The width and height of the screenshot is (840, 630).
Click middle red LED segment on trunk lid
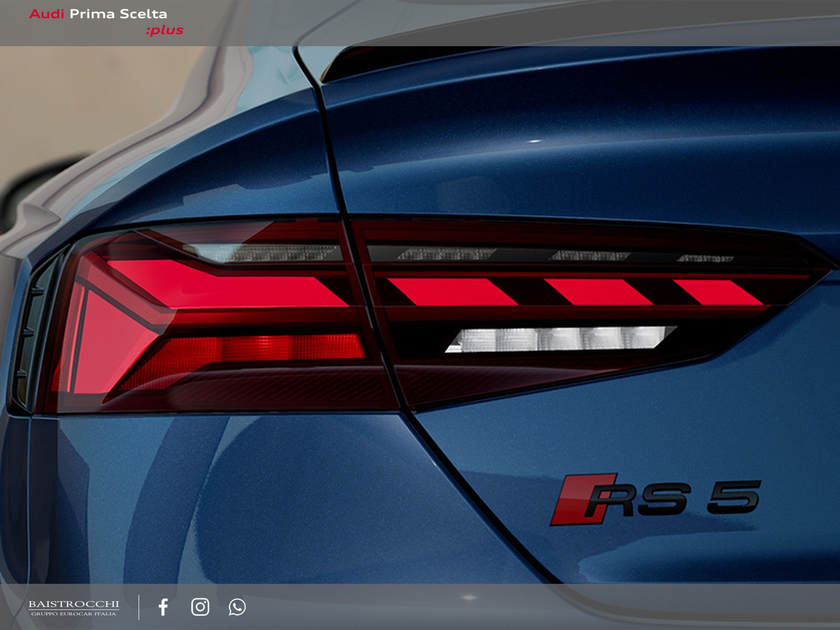[597, 292]
